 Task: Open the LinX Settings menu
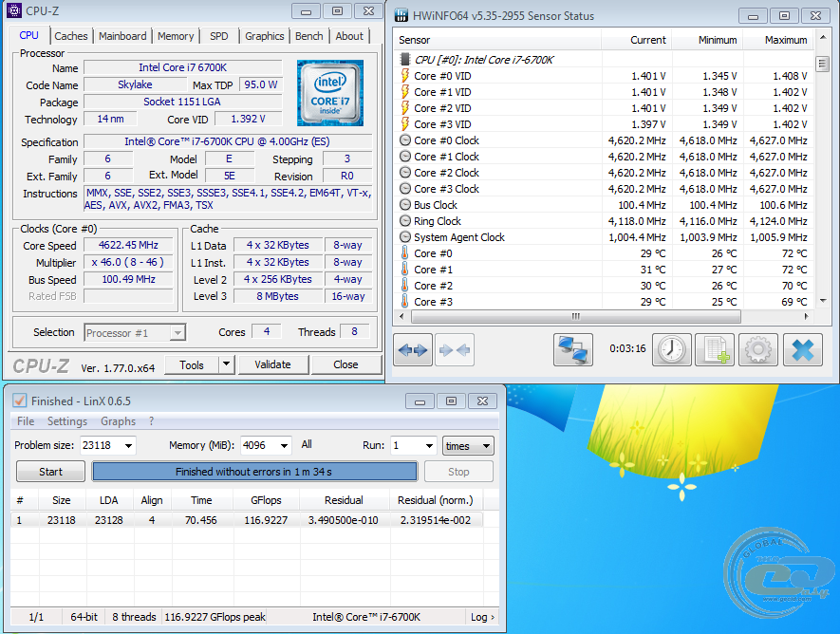[67, 420]
